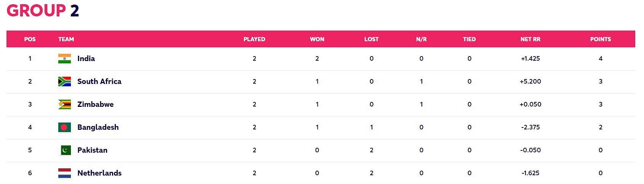This screenshot has width=644, height=184.
Task: Click the Pakistan flag icon
Action: 65,150
